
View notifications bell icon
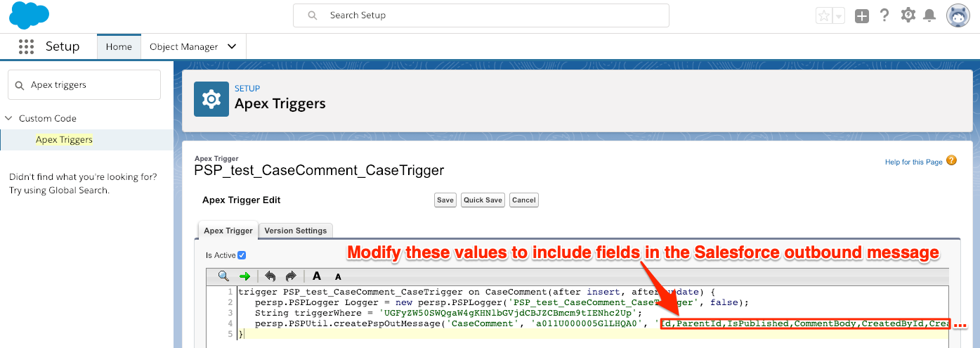929,15
